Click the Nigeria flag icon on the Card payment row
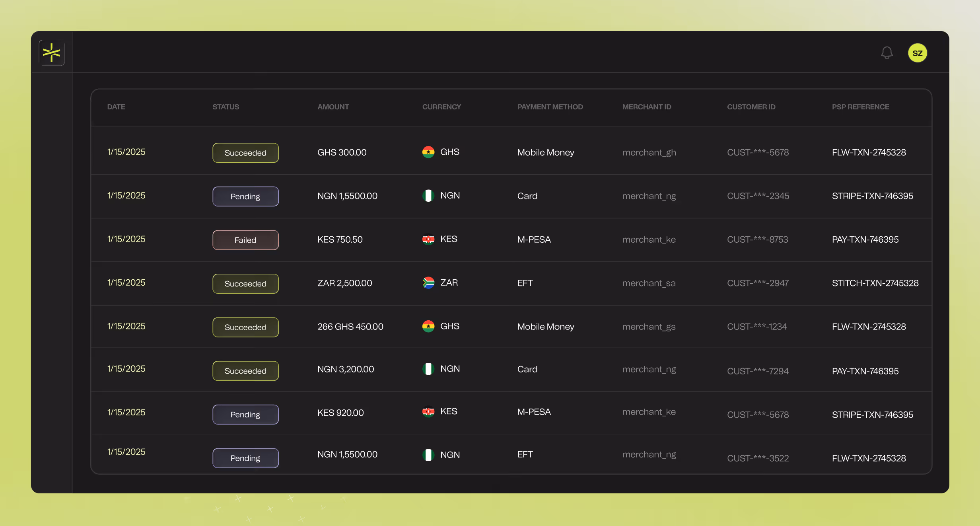Viewport: 980px width, 526px height. (x=429, y=195)
